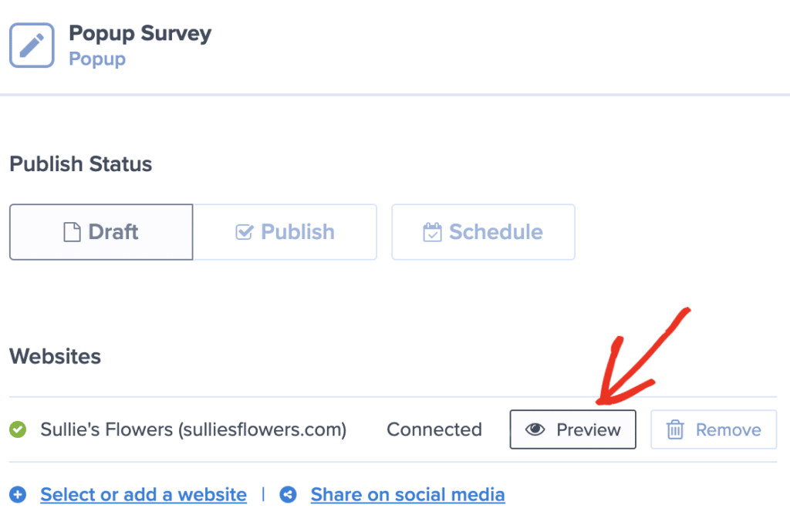790x532 pixels.
Task: Open Share on social media
Action: (x=407, y=494)
